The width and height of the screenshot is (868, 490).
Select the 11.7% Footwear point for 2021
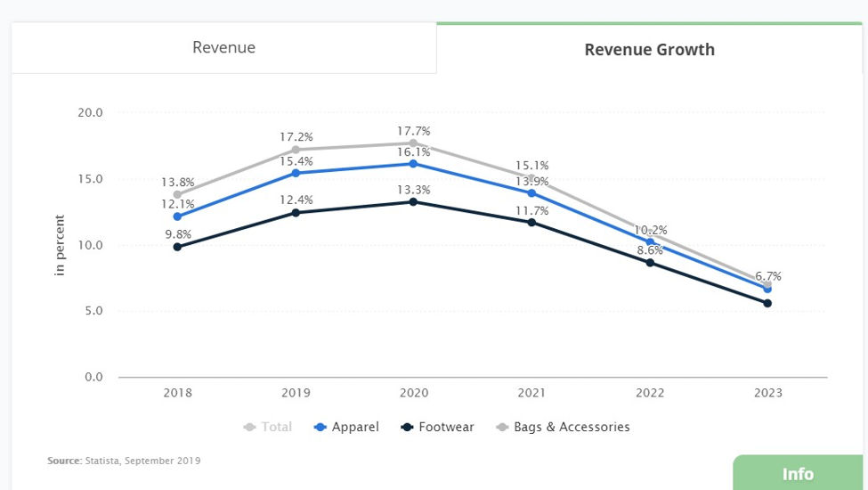point(531,223)
